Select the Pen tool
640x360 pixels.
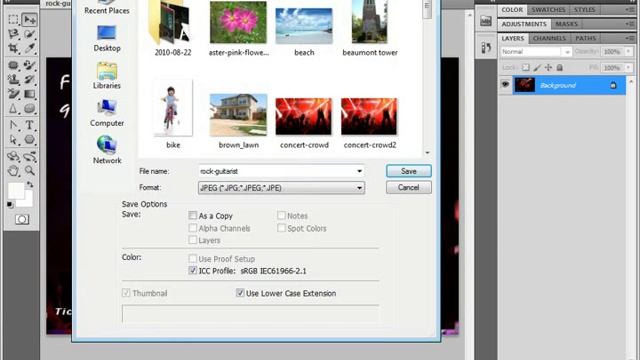(13, 125)
